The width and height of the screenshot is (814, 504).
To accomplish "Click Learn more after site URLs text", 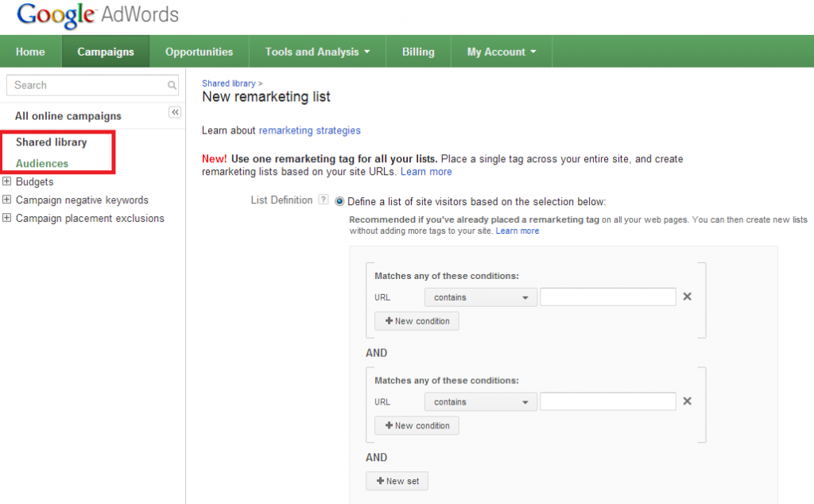I will [x=426, y=172].
